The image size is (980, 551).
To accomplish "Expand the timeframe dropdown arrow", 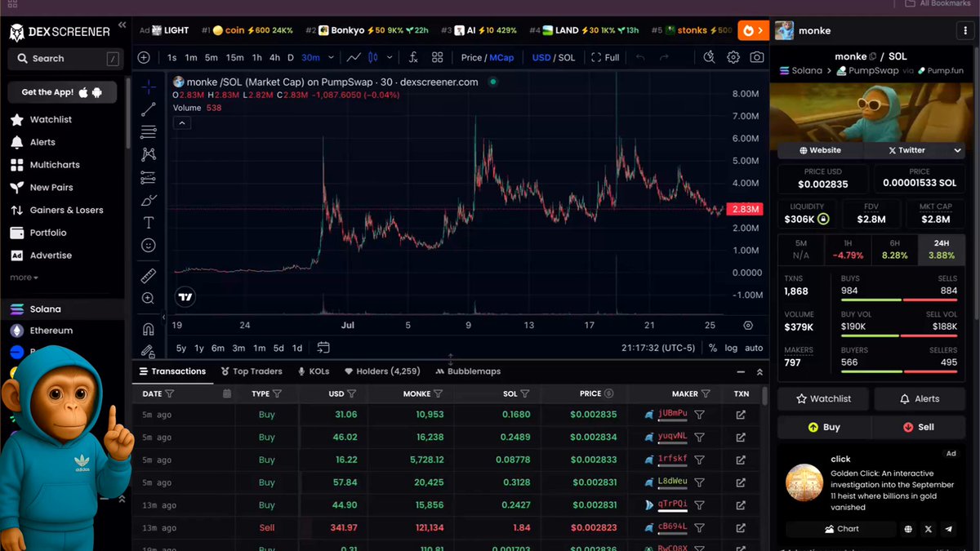I will (x=331, y=58).
